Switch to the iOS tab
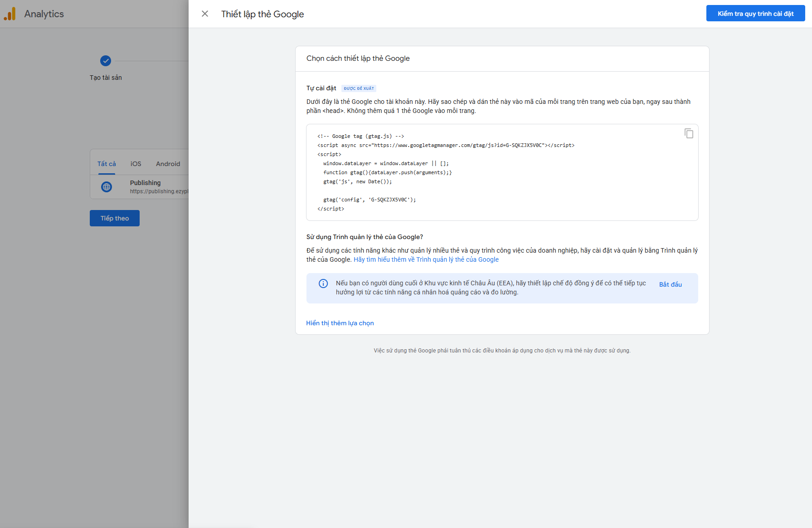The image size is (812, 528). (x=136, y=164)
